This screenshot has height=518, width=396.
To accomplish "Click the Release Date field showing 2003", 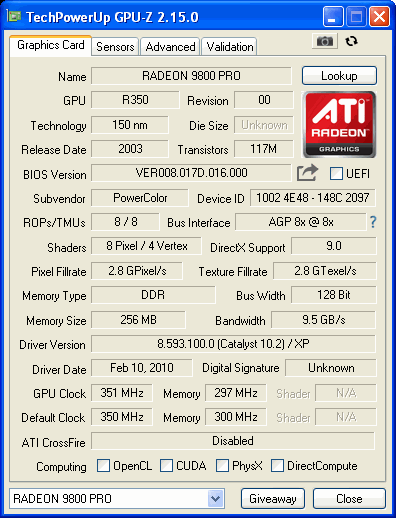I will pos(130,149).
